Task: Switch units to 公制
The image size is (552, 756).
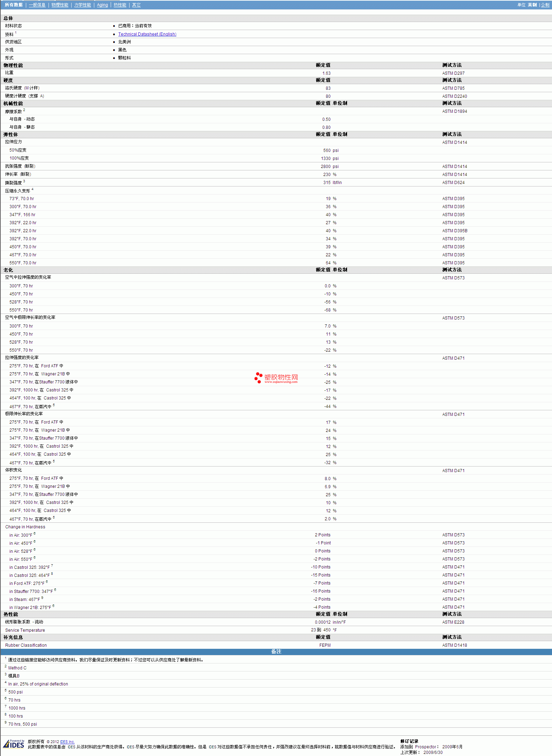Action: click(545, 5)
